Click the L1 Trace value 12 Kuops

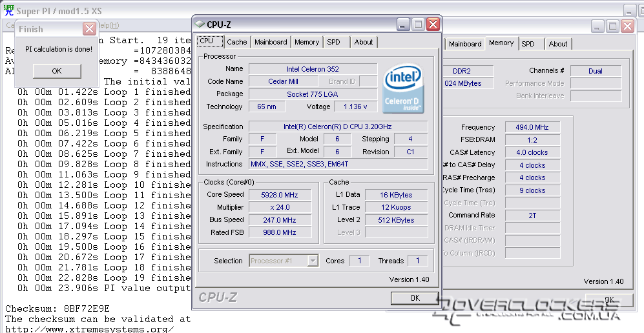pyautogui.click(x=396, y=207)
